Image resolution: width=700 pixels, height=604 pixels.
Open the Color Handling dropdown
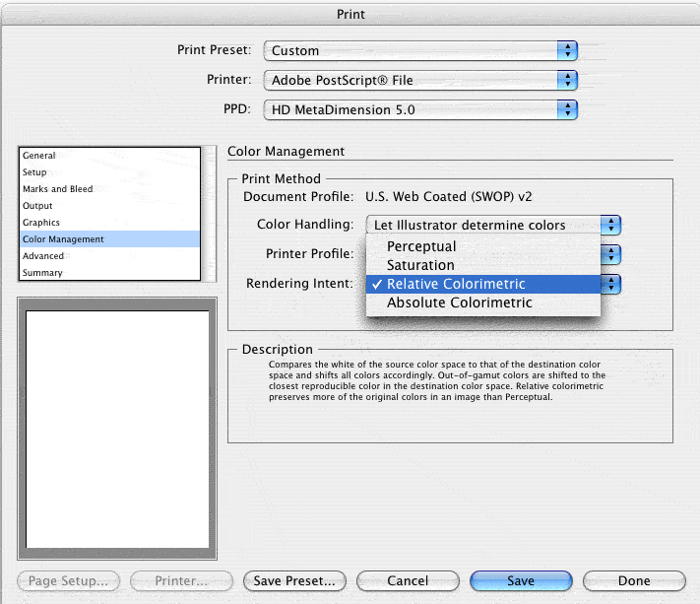(x=493, y=225)
